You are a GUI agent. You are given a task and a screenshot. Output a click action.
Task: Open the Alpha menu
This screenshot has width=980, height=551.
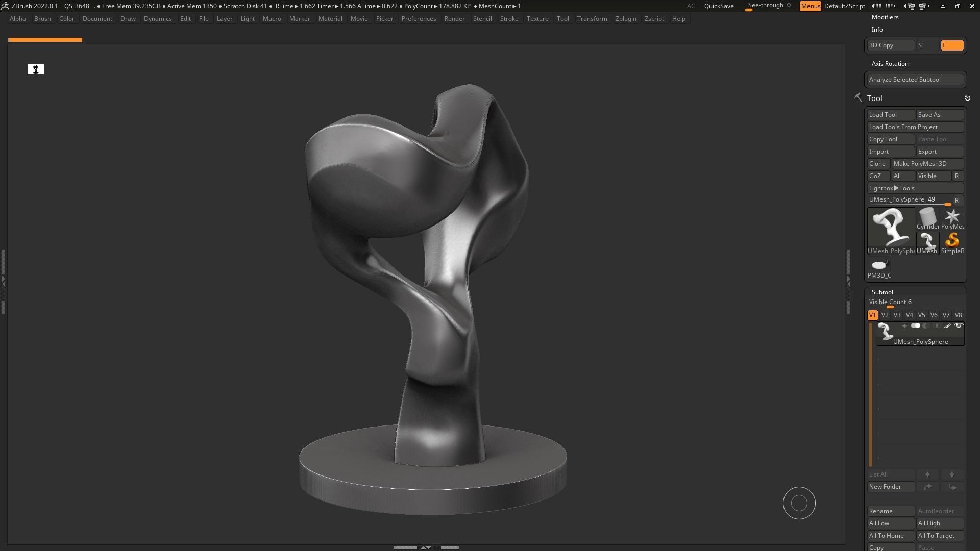point(18,19)
